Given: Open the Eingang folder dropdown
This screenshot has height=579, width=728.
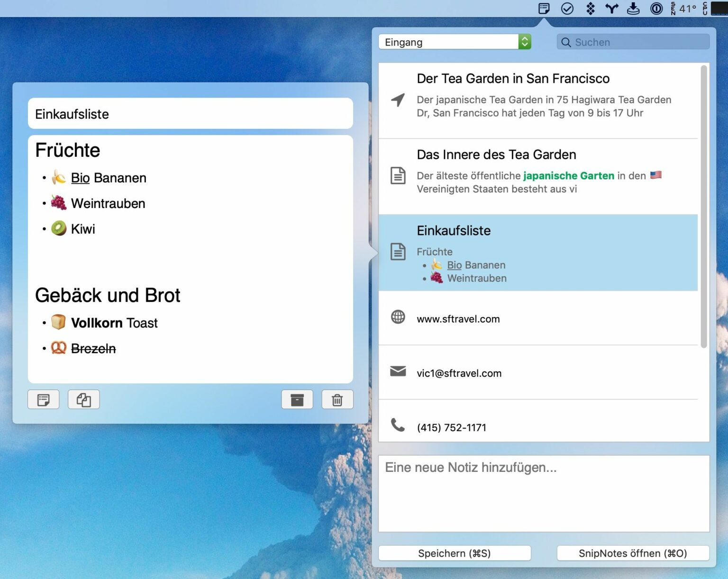Looking at the screenshot, I should (x=524, y=42).
